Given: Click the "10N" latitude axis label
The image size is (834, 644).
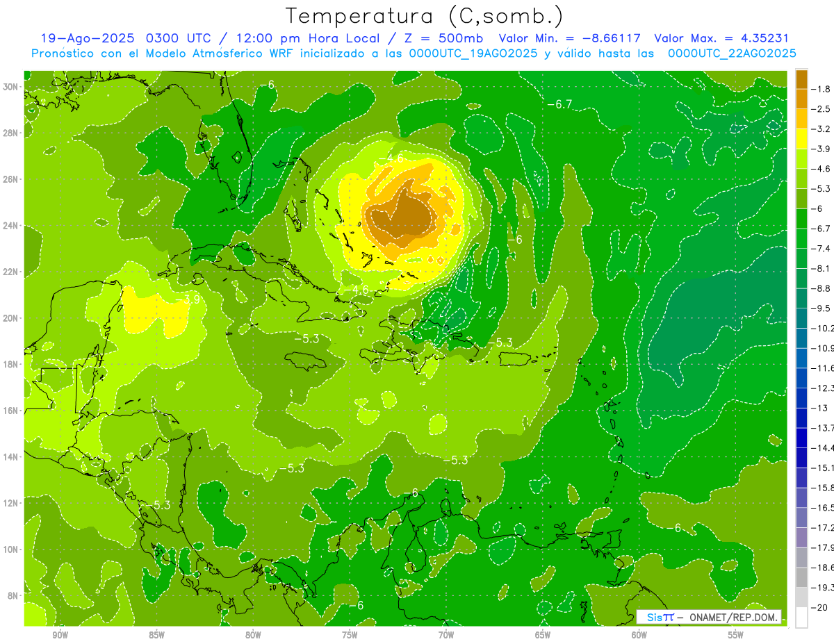Looking at the screenshot, I should click(x=10, y=549).
